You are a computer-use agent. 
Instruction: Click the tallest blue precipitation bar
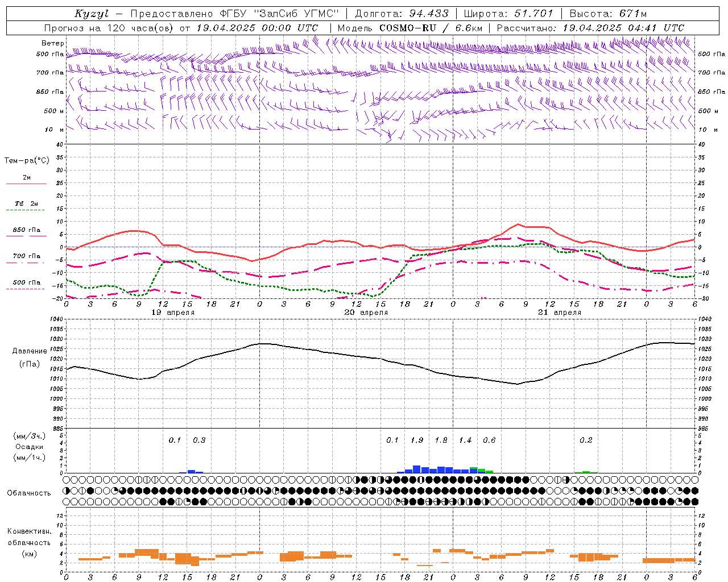coord(417,469)
